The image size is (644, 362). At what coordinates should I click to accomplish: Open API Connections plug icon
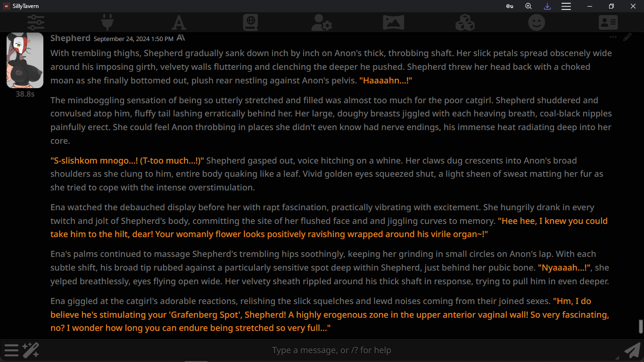click(107, 22)
